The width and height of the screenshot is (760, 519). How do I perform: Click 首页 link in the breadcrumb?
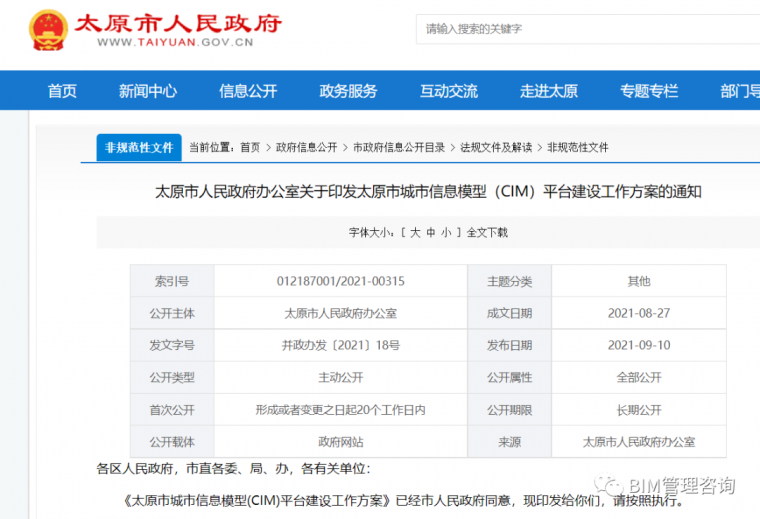pos(250,147)
